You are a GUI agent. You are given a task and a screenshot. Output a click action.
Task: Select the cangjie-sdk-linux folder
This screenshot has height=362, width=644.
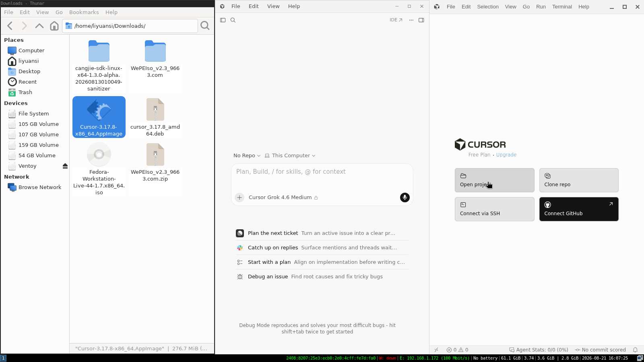tap(99, 66)
